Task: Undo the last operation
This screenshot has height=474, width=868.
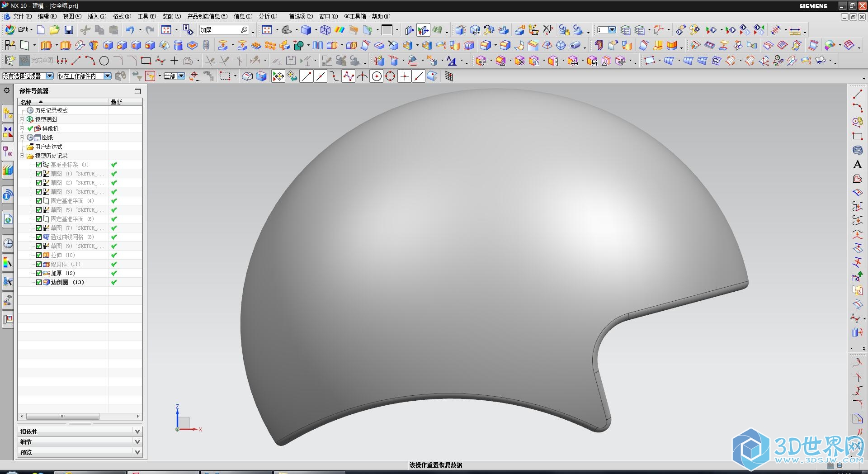Action: click(130, 30)
